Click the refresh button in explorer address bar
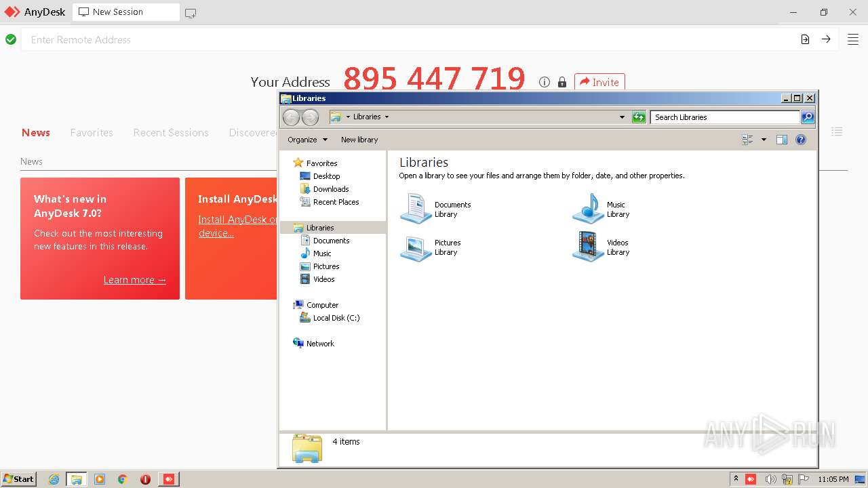The image size is (868, 488). click(x=639, y=117)
